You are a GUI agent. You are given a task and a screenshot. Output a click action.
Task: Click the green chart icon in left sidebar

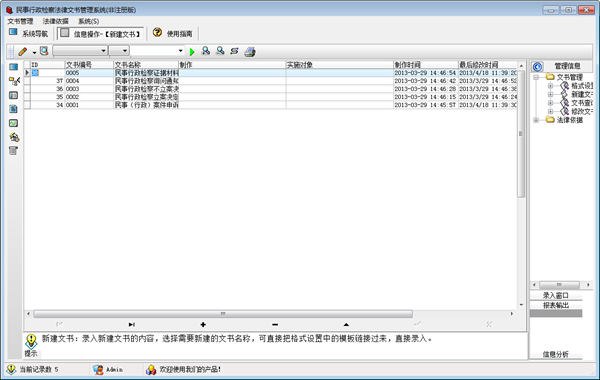pos(13,123)
